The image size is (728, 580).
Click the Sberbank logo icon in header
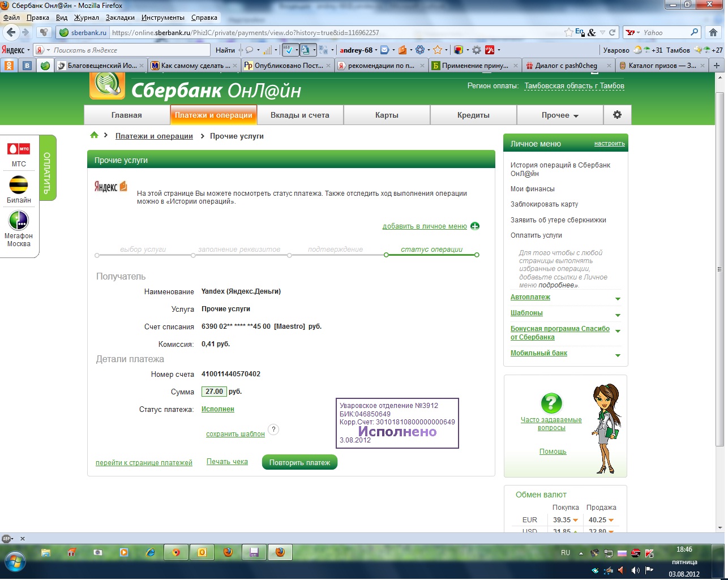[x=107, y=85]
